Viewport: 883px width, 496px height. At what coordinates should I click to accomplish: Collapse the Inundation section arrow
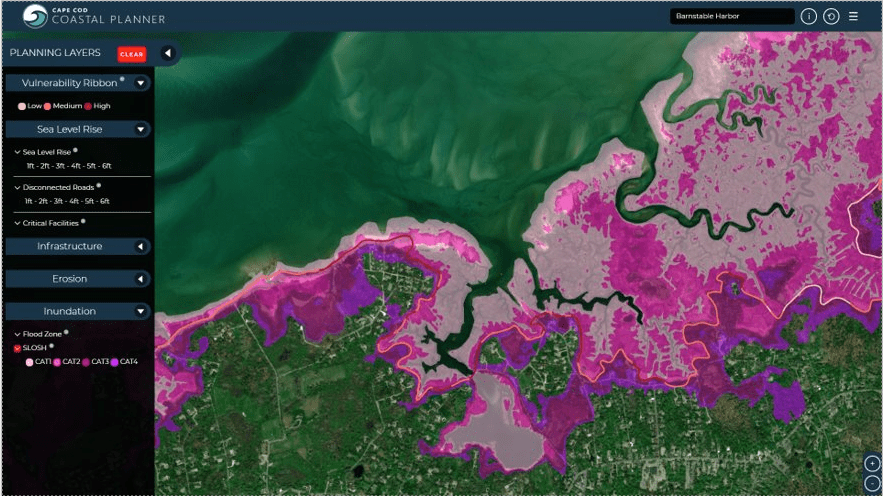(140, 311)
